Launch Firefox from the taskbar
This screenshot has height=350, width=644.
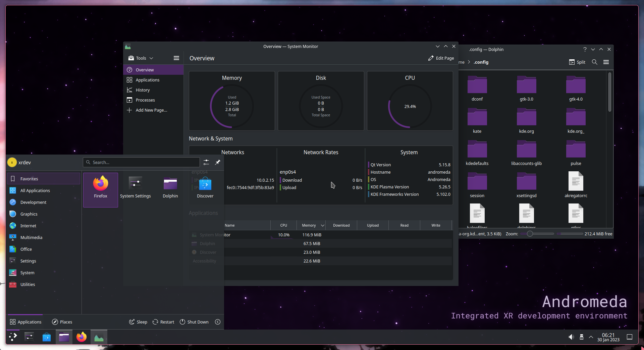point(81,337)
